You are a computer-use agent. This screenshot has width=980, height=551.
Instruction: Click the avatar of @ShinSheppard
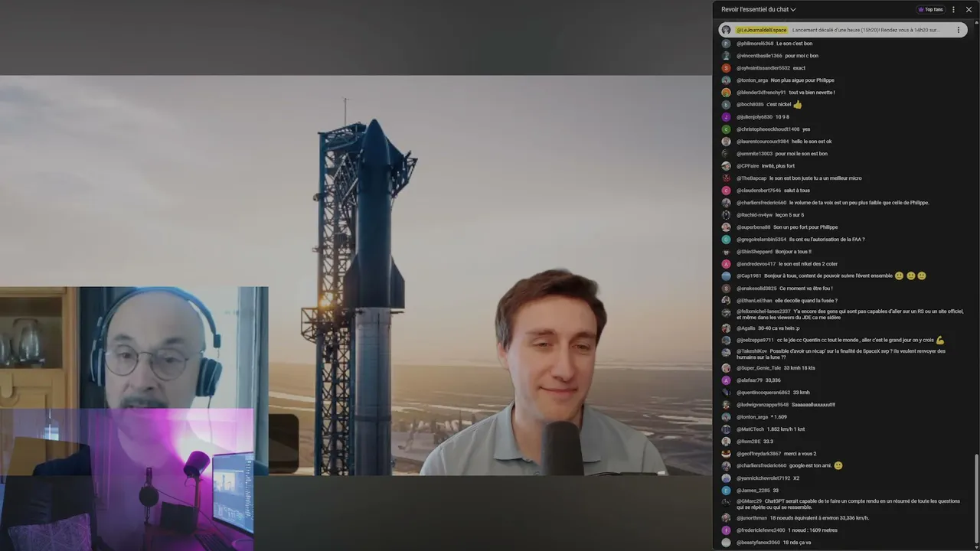pos(726,252)
